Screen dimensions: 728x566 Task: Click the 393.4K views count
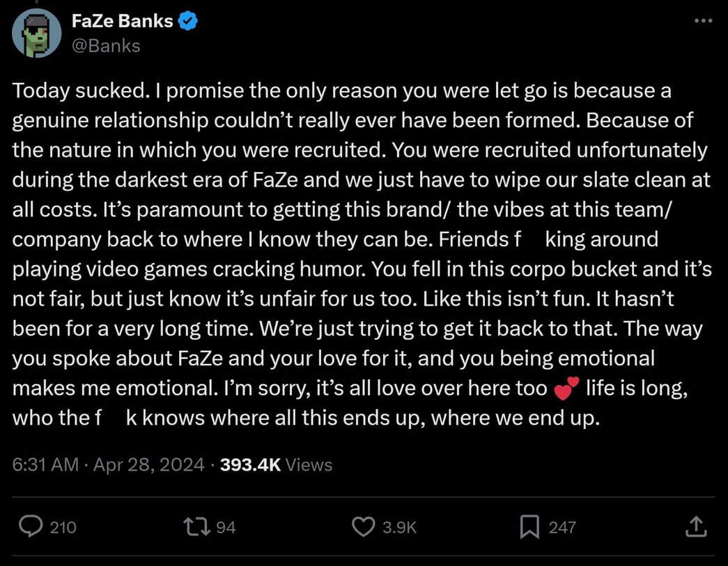tap(247, 464)
